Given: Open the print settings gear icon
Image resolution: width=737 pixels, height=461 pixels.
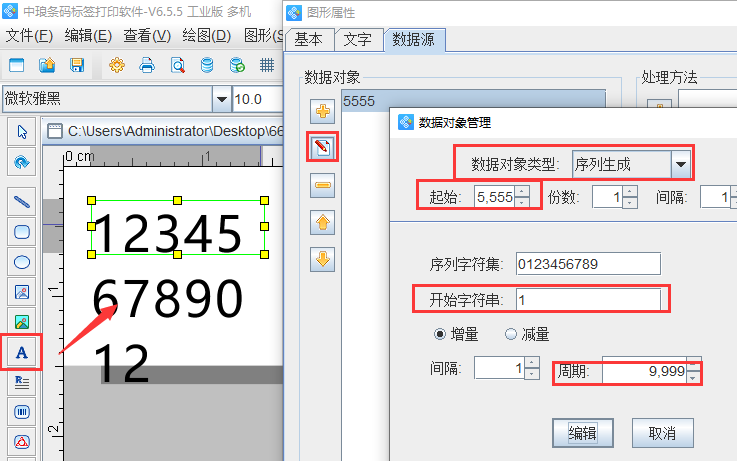Looking at the screenshot, I should click(x=117, y=66).
